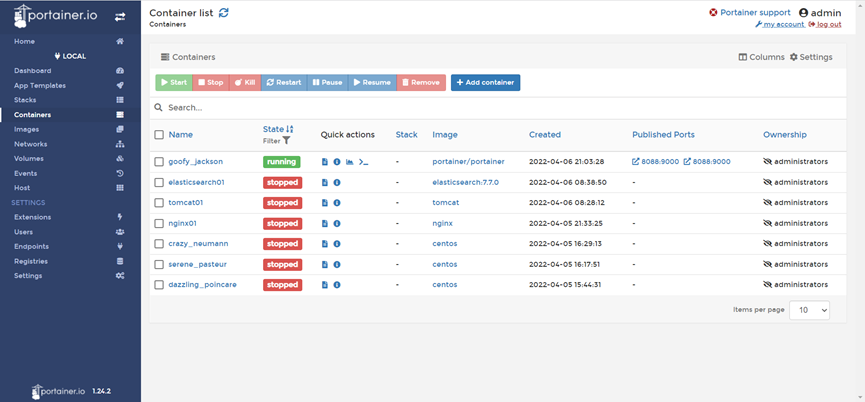The image size is (865, 402).
Task: Toggle the select-all containers checkbox
Action: [x=159, y=135]
